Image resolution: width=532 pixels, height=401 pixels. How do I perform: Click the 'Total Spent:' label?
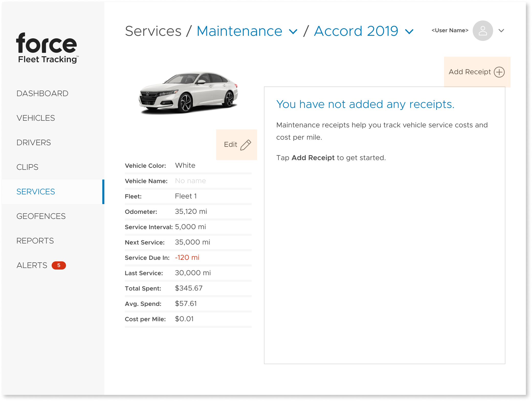click(x=143, y=288)
